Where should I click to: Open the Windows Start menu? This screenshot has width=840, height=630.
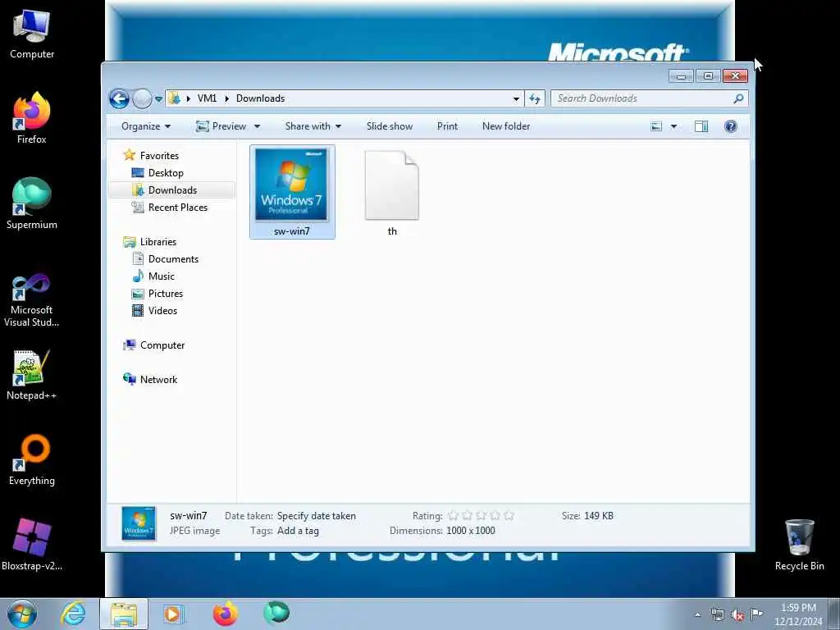tap(22, 614)
